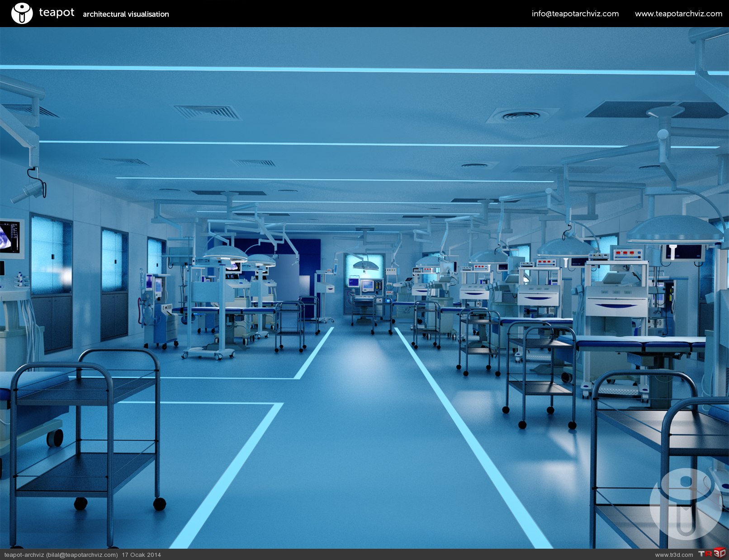Viewport: 729px width, 560px height.
Task: Click the 'teapot' brand name text
Action: pos(57,13)
